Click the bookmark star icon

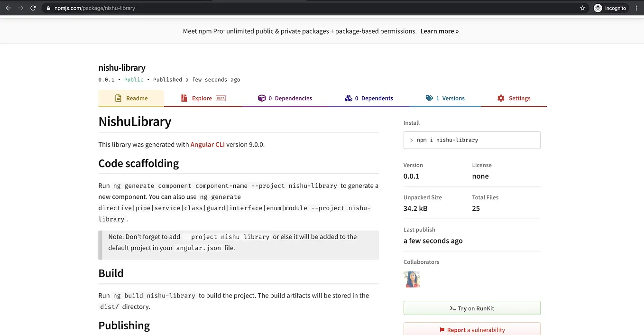582,8
